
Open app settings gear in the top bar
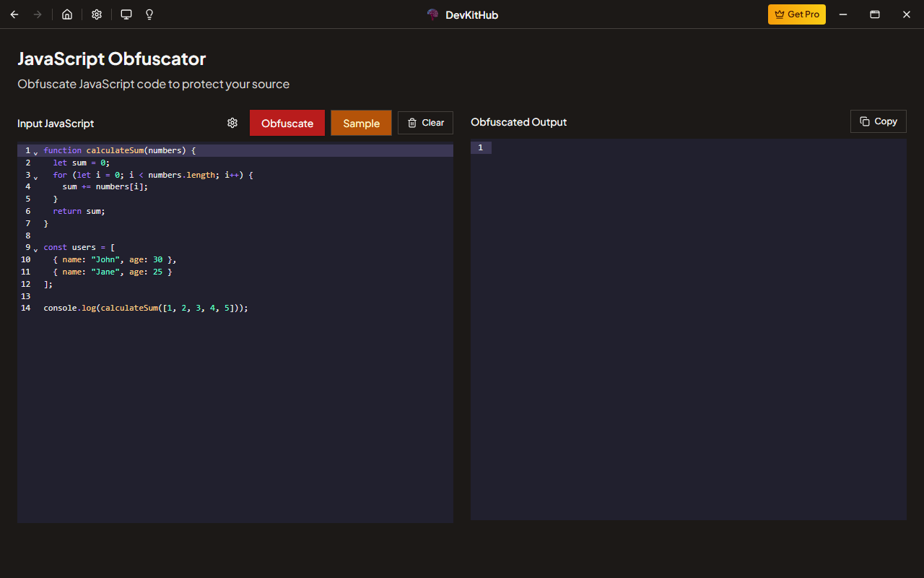97,14
